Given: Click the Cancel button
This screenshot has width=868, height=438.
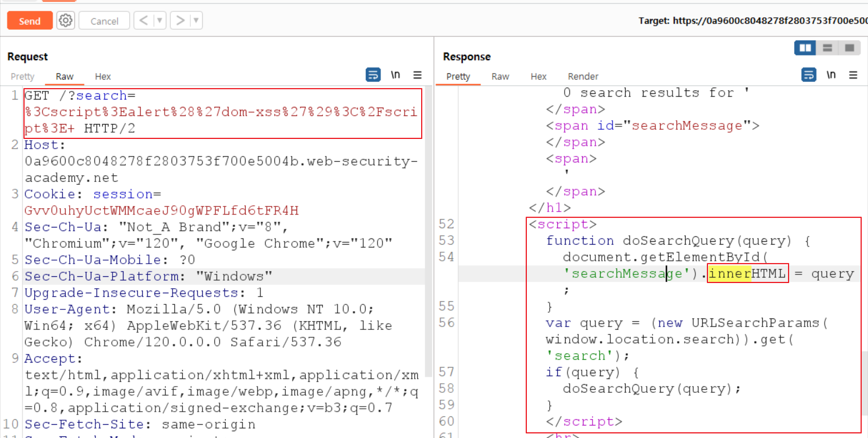Looking at the screenshot, I should [104, 21].
